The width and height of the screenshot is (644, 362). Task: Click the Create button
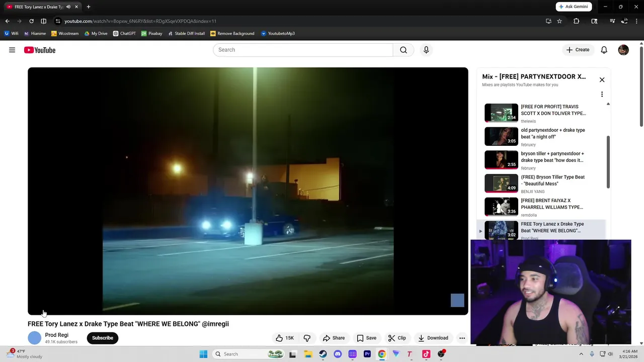coord(578,50)
